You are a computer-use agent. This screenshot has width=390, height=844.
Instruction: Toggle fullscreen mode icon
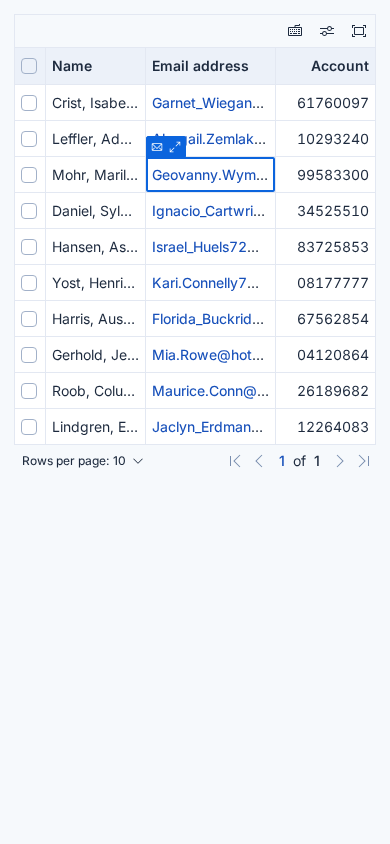[359, 31]
